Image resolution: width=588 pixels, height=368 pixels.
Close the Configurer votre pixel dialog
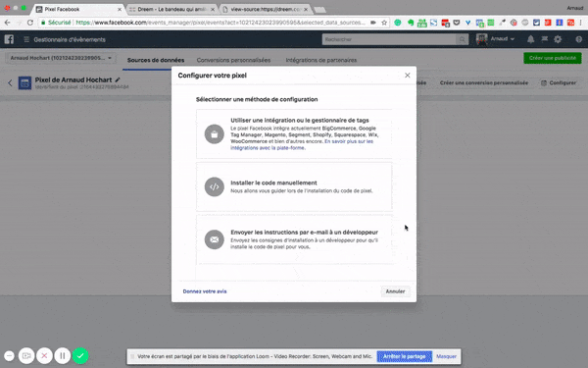tap(408, 76)
